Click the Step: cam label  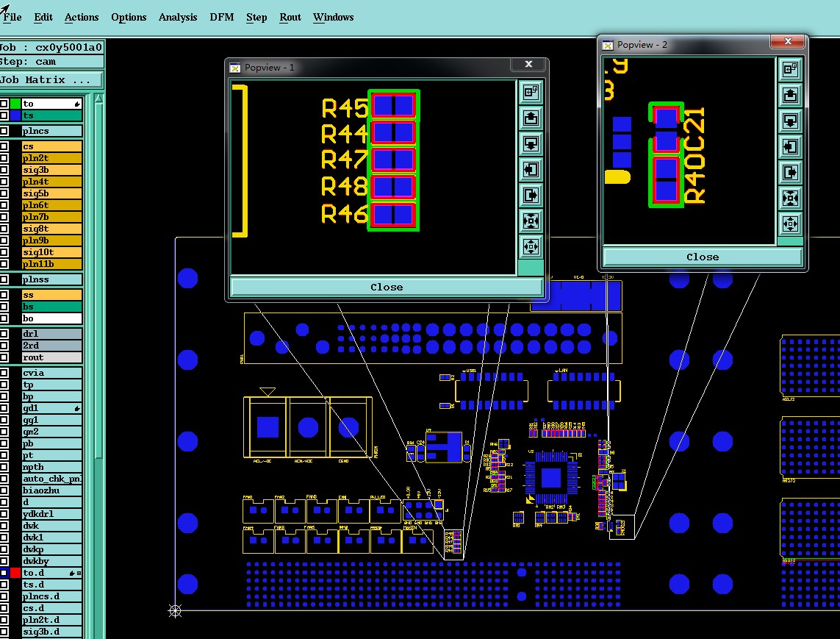[x=51, y=61]
